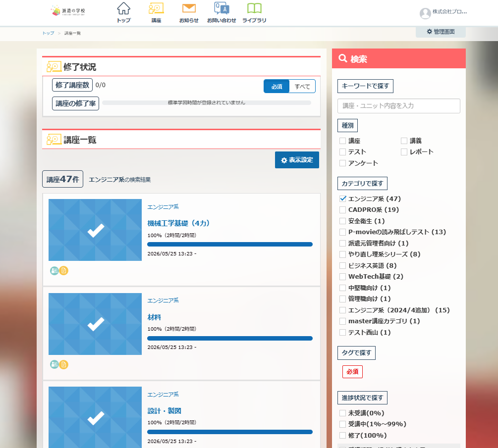
Task: Open the ライブラリ book icon
Action: point(254,9)
